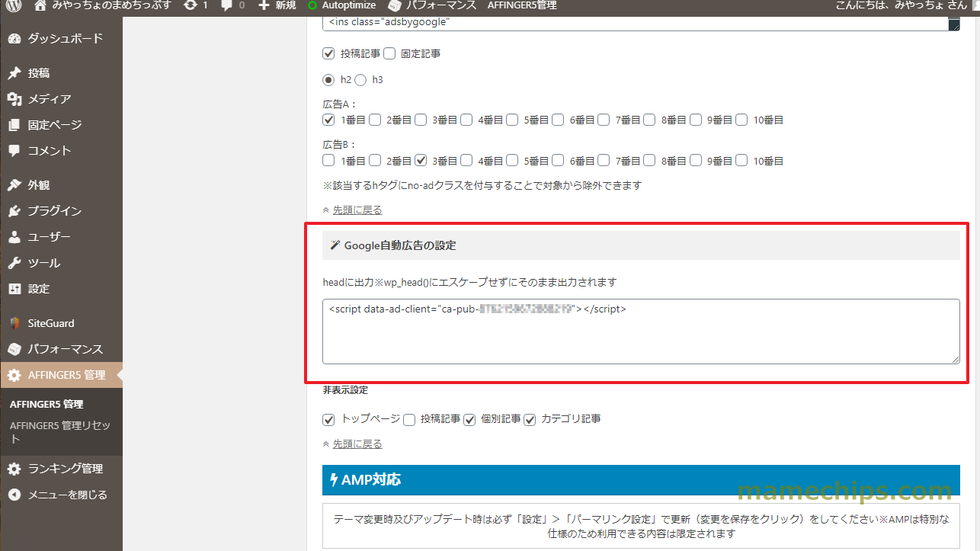Viewport: 980px width, 551px height.
Task: Check 広告B 10番目 checkbox
Action: [741, 161]
